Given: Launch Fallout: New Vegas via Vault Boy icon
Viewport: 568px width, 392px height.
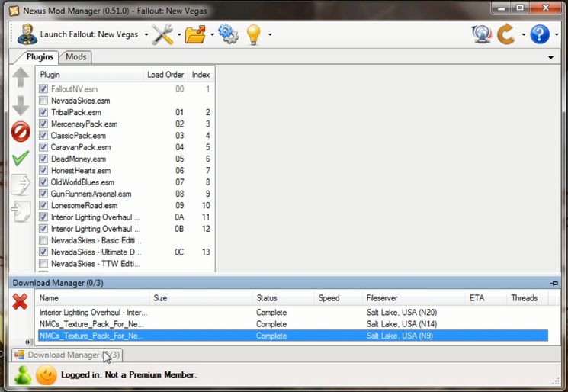Looking at the screenshot, I should click(x=27, y=34).
